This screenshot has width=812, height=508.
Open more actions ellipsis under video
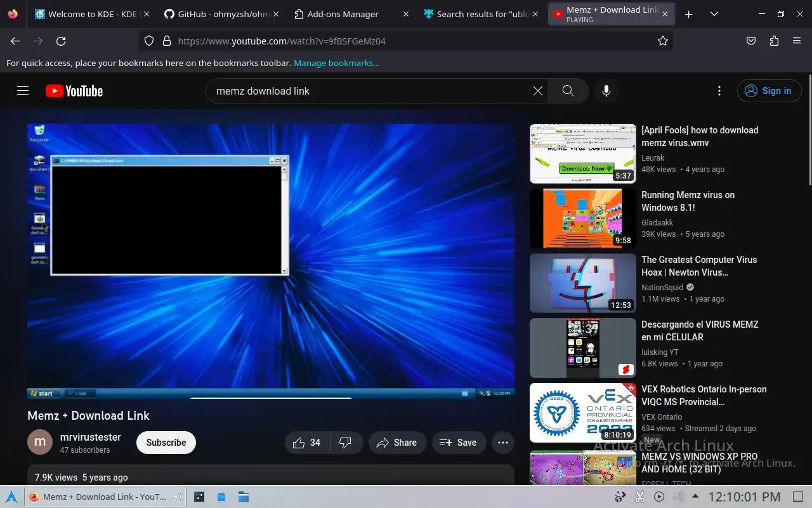coord(503,443)
